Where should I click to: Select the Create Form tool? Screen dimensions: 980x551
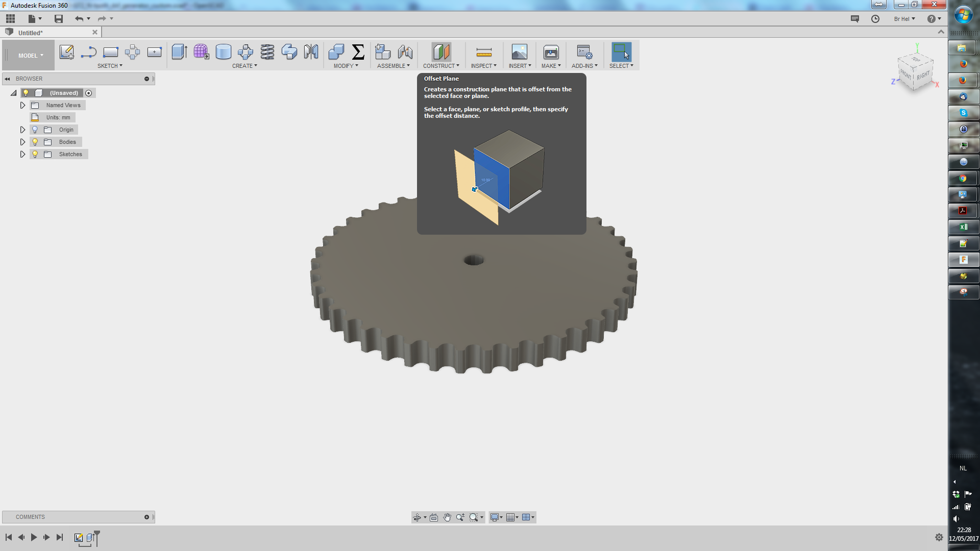tap(202, 52)
